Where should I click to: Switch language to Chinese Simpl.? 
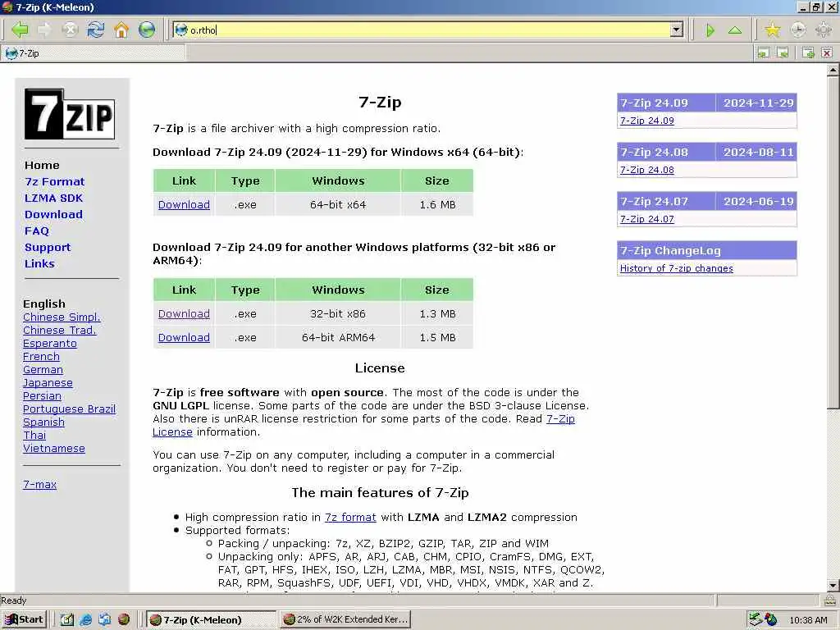(x=62, y=317)
